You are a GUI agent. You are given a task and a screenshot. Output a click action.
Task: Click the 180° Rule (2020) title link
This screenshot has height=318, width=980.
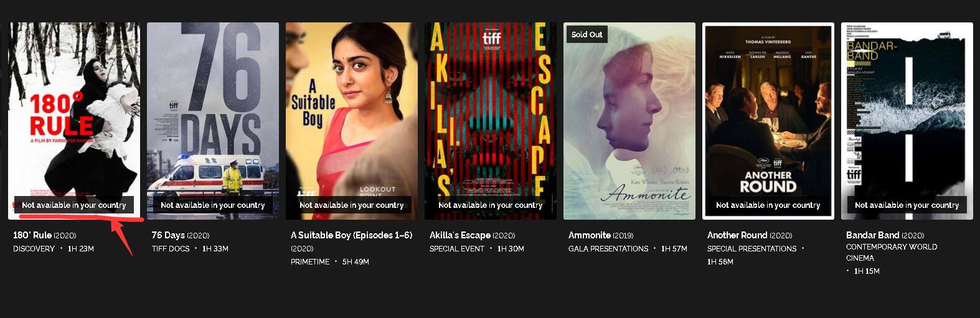click(x=45, y=235)
